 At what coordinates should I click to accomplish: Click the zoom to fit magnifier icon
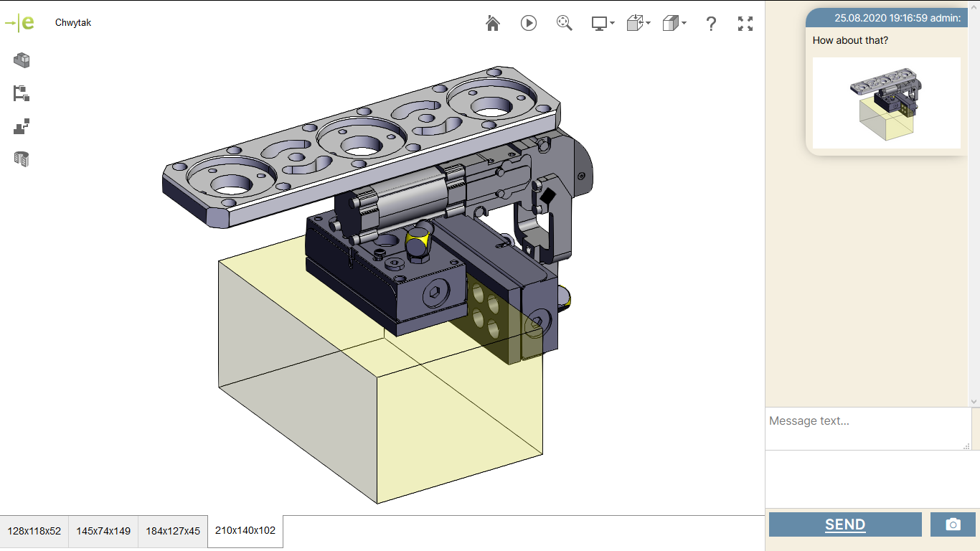pos(565,24)
